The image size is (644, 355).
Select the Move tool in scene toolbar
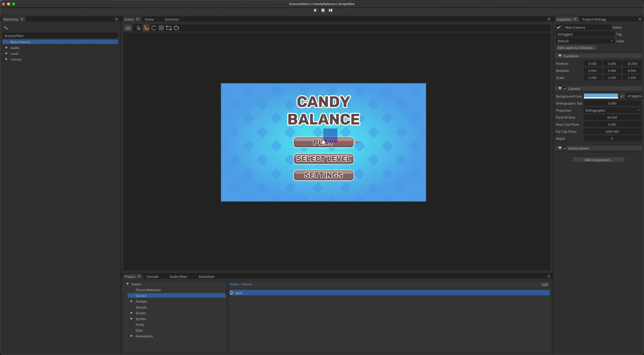click(x=146, y=28)
